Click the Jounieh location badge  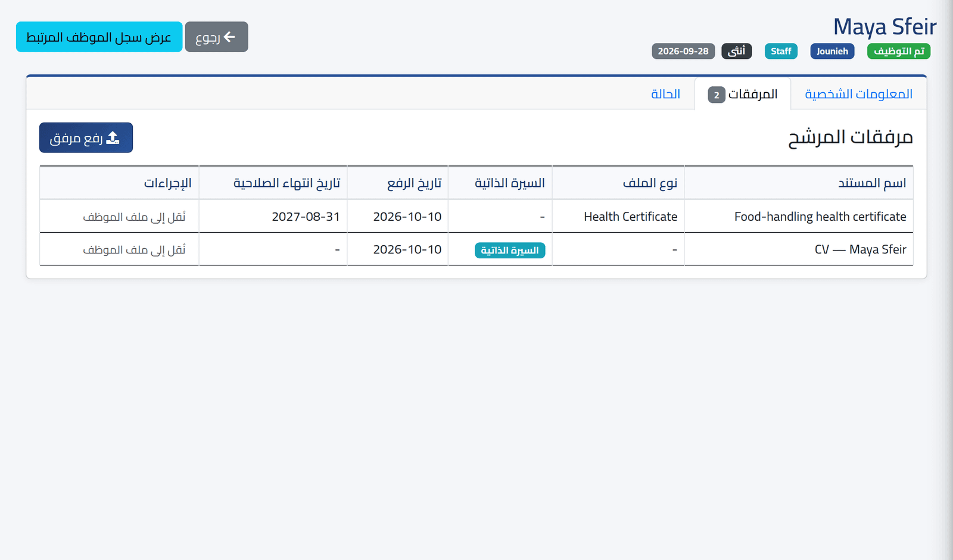point(832,51)
